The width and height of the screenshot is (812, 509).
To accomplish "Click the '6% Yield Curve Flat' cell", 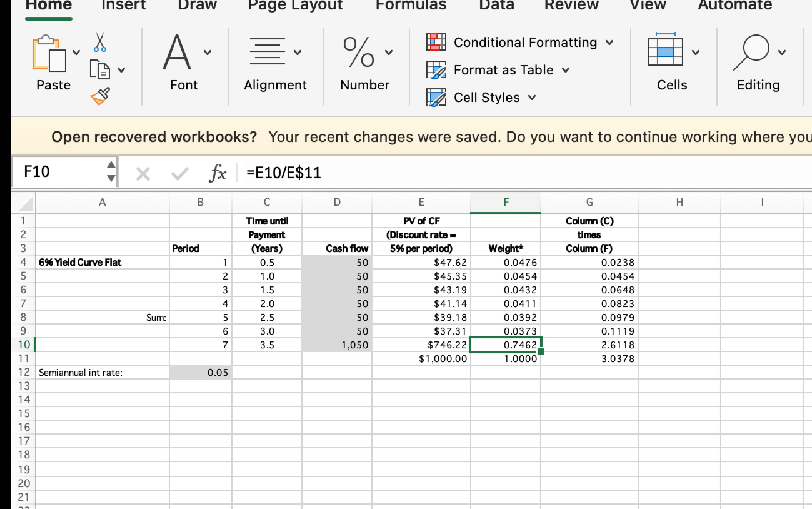I will pos(102,262).
